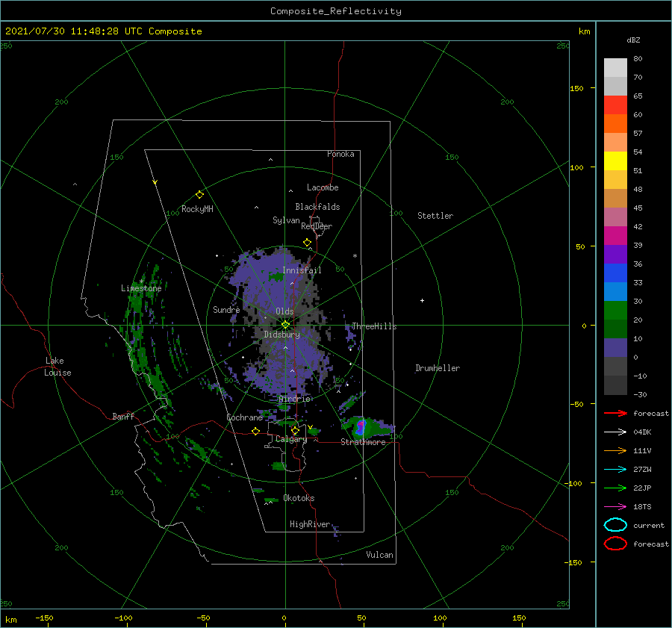Click the Airdrie label

tap(294, 399)
